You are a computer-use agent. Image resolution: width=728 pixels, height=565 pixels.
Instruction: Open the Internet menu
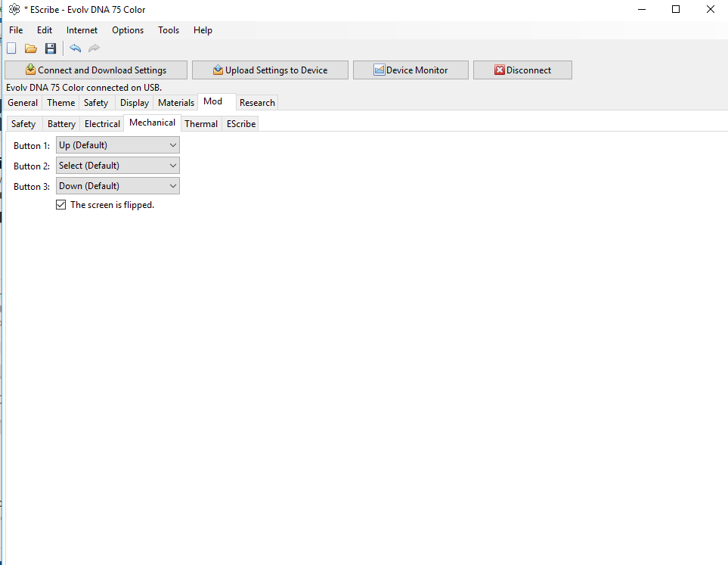pos(82,30)
